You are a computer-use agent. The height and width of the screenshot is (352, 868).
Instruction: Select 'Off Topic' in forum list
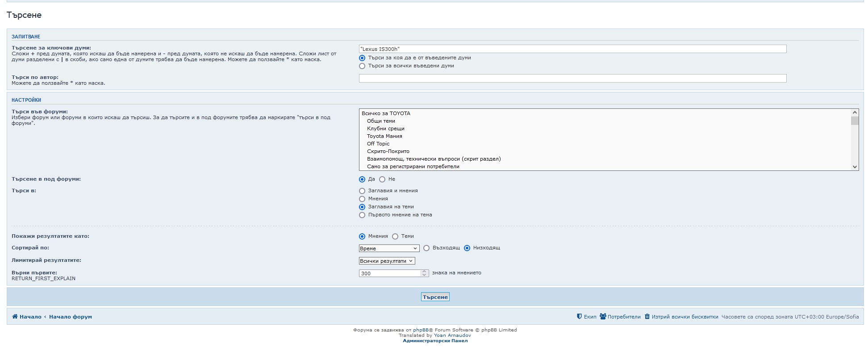(605, 144)
